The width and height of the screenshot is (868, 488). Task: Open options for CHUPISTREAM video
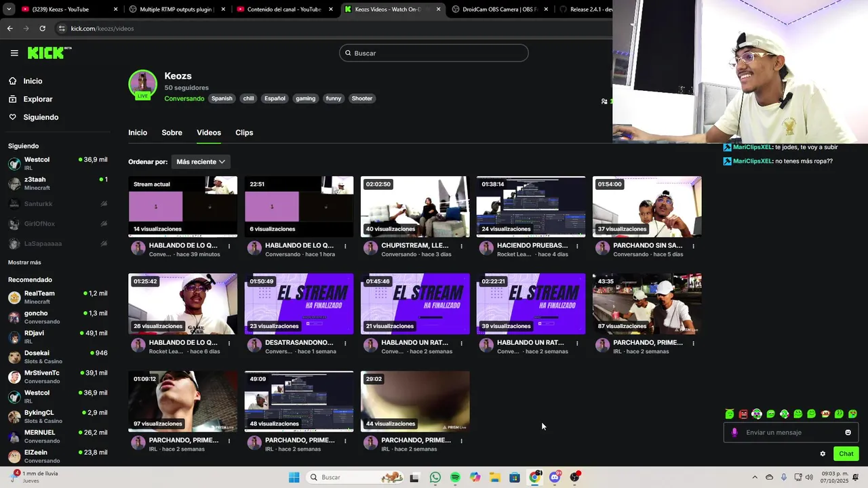[461, 246]
